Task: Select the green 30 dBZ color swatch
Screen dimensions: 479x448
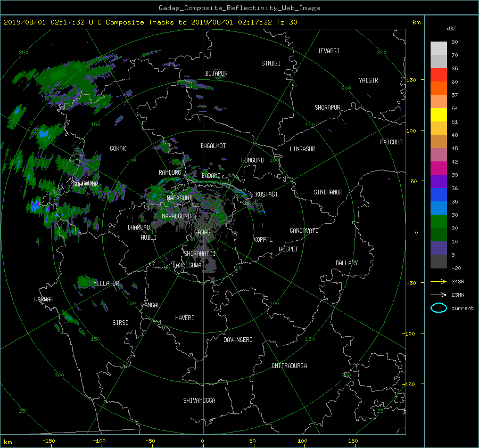Action: 439,222
